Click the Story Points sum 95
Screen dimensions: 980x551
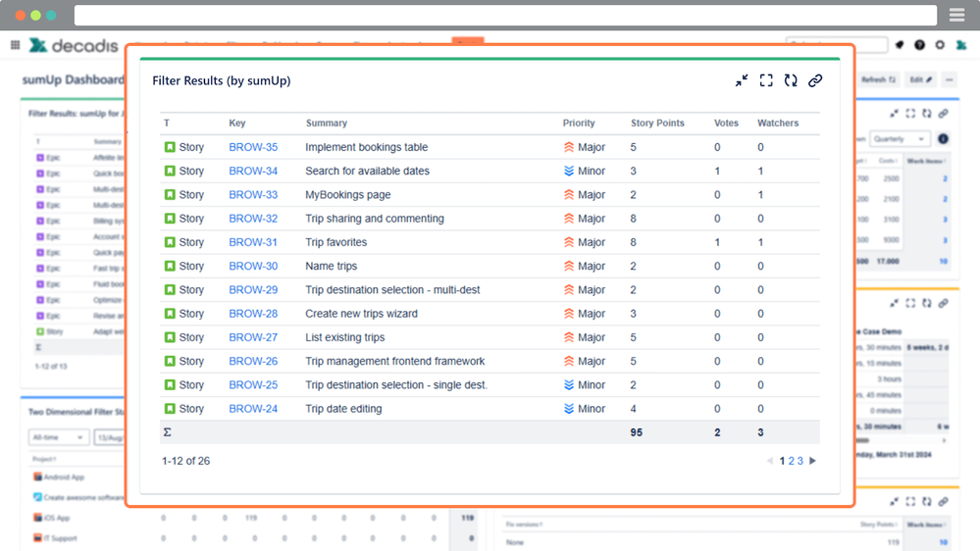[637, 432]
